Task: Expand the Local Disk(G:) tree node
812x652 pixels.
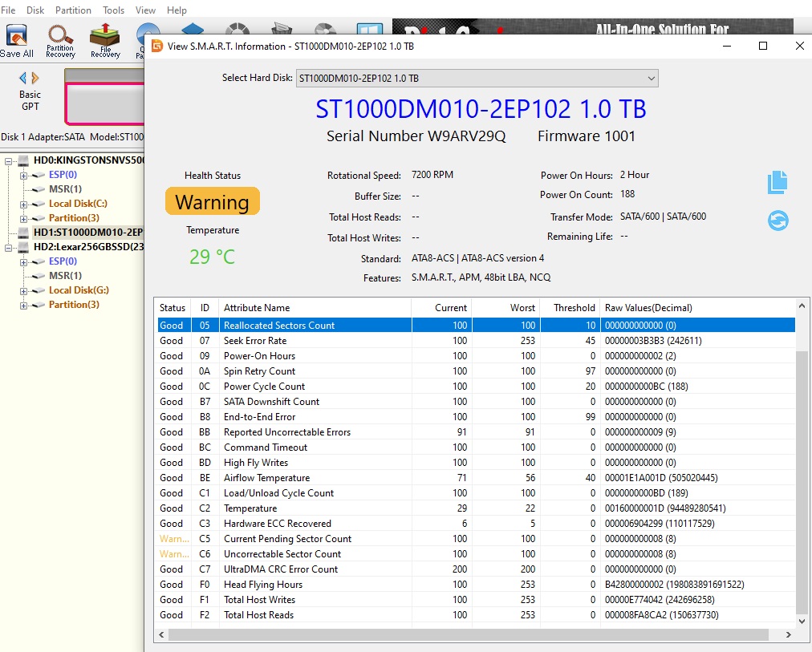Action: [x=23, y=291]
